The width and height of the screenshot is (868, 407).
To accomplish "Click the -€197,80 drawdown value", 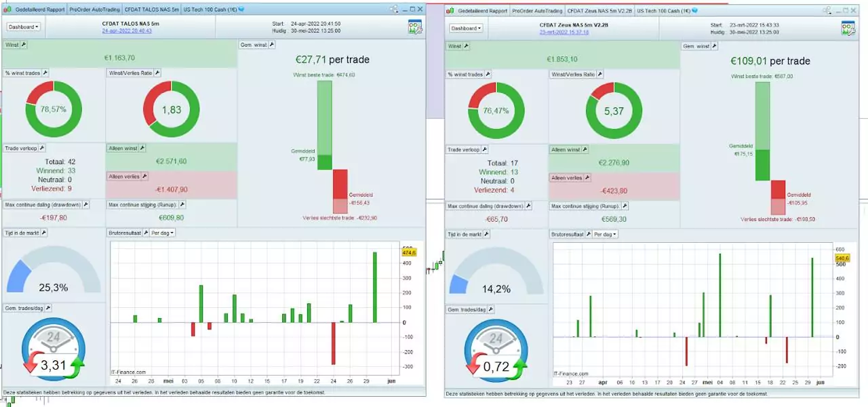I will [54, 218].
